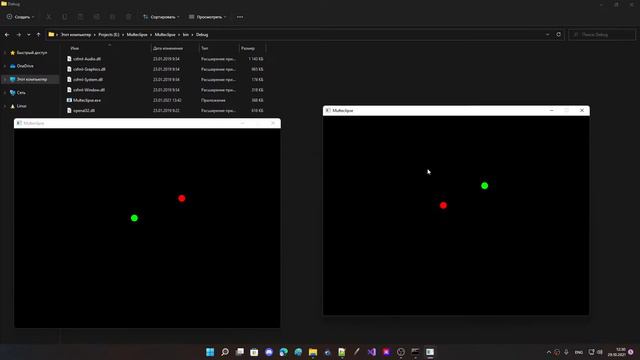Switch the ENG input language indicator
Viewport: 640px width, 360px height.
[579, 352]
